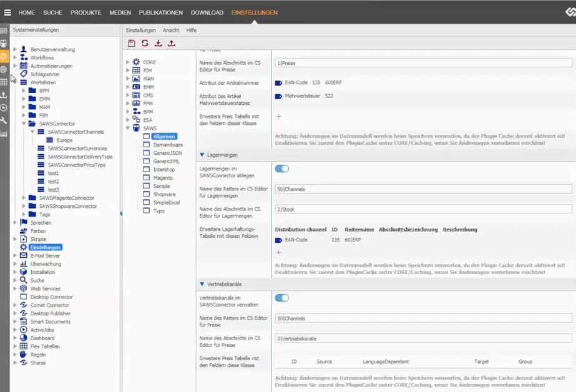This screenshot has width=576, height=392.
Task: Open the hamburger menu at top left
Action: coord(7,12)
